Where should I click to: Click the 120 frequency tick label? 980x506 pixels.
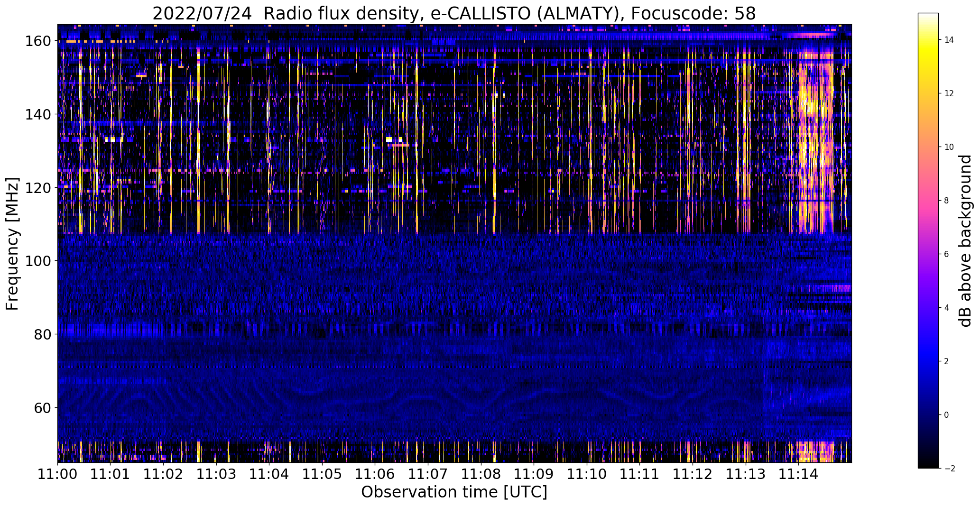pyautogui.click(x=37, y=188)
